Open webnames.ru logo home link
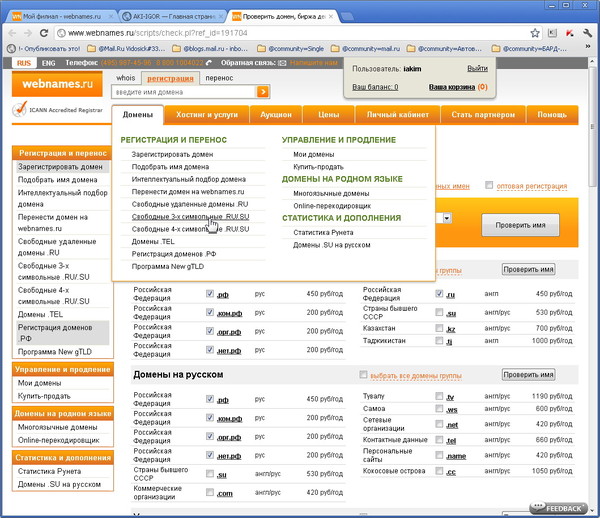 (x=57, y=84)
